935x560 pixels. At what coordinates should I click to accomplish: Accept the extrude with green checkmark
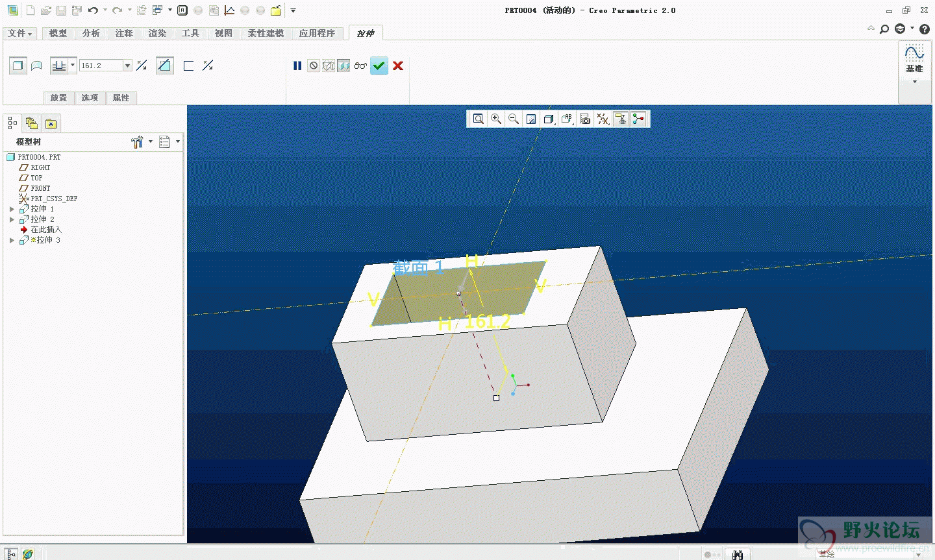click(x=379, y=66)
